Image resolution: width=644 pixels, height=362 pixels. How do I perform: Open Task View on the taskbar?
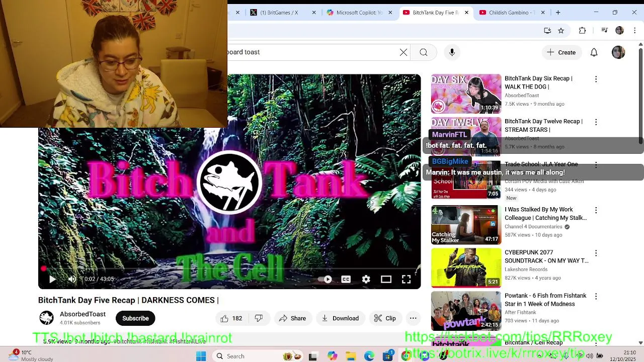312,356
